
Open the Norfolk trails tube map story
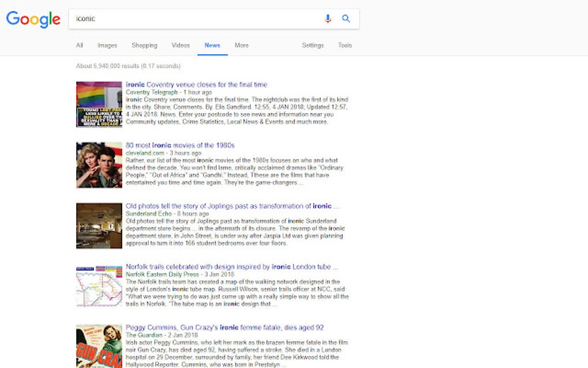228,266
